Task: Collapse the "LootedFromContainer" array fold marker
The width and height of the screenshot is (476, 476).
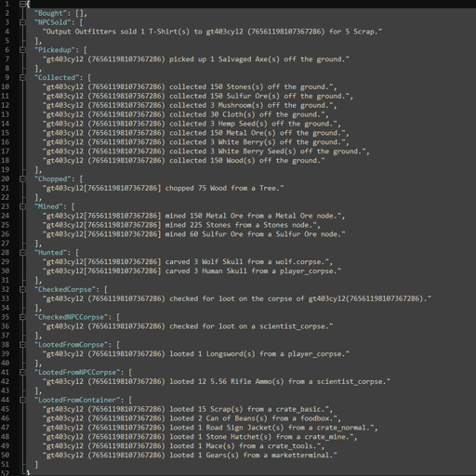Action: [x=22, y=400]
